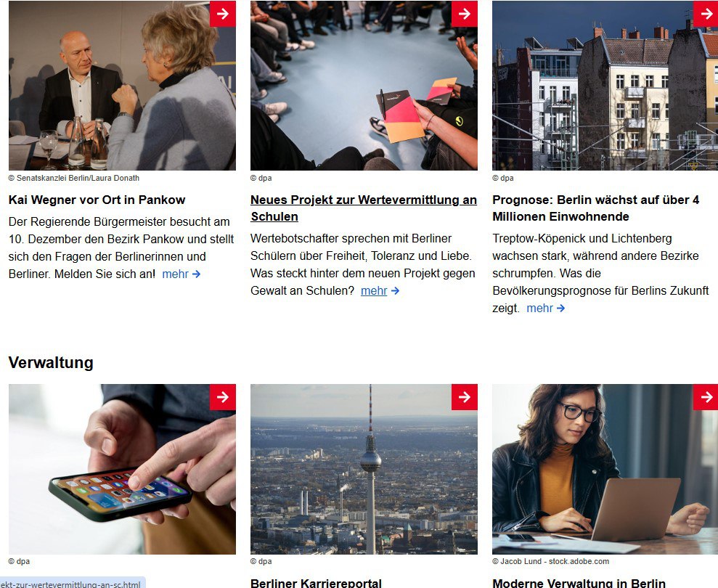The image size is (718, 588).
Task: Click red arrow icon on woman with laptop photo
Action: point(706,397)
